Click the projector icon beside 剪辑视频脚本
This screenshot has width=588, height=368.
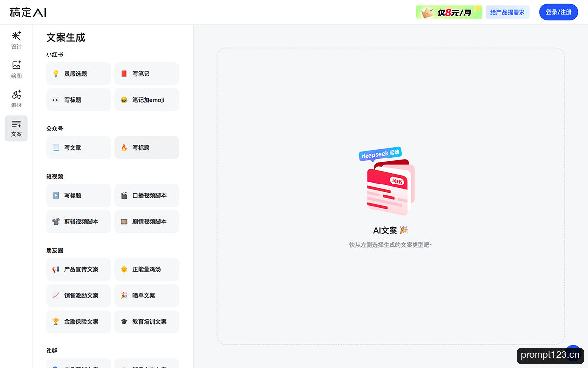pyautogui.click(x=56, y=222)
